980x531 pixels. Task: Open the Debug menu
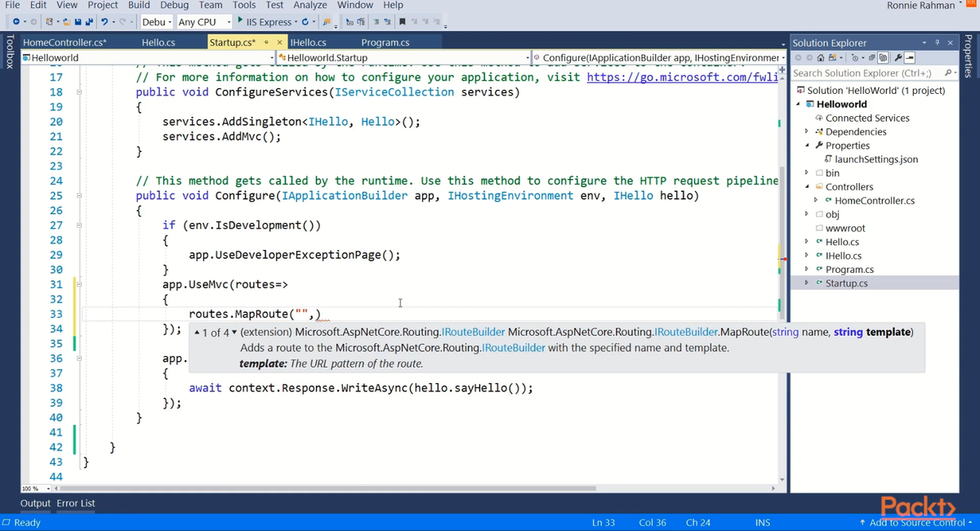click(x=175, y=5)
